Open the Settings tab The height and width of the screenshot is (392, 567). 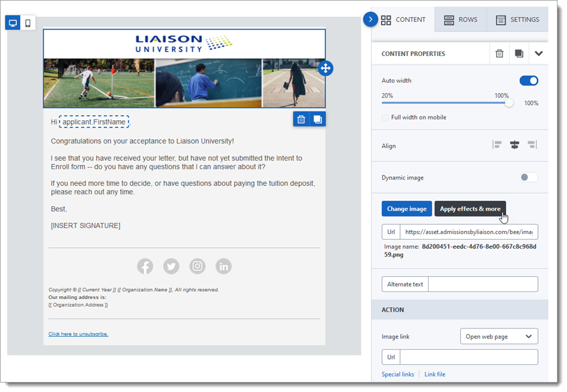(517, 20)
